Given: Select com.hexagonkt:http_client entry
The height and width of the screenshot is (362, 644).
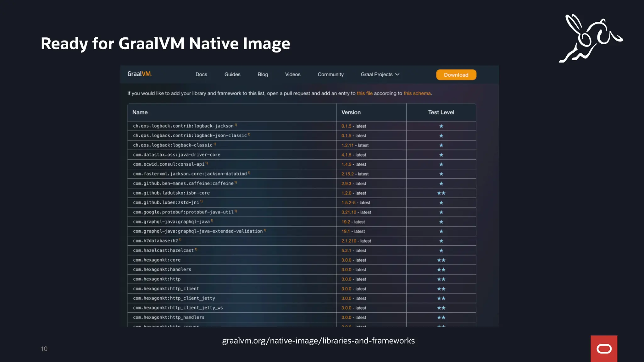Looking at the screenshot, I should [166, 289].
